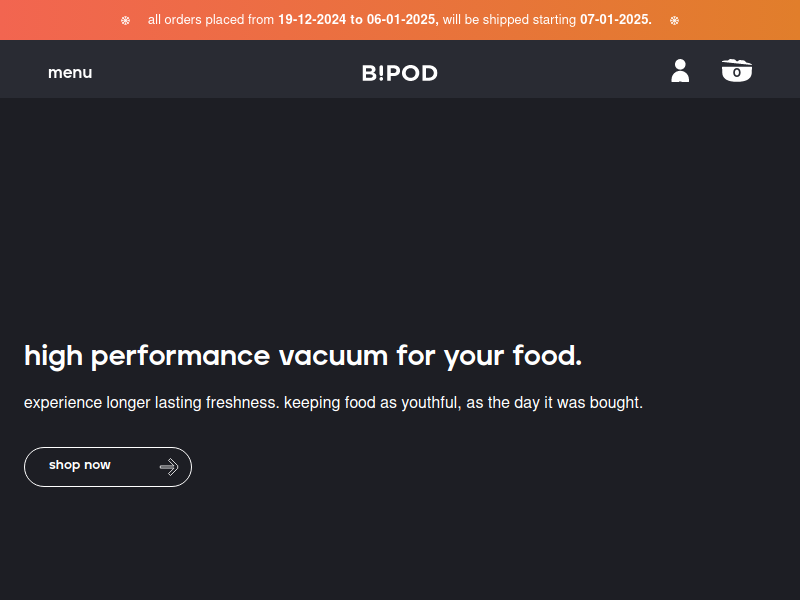Viewport: 800px width, 600px height.
Task: Click the word vacuum in the headline
Action: 333,356
